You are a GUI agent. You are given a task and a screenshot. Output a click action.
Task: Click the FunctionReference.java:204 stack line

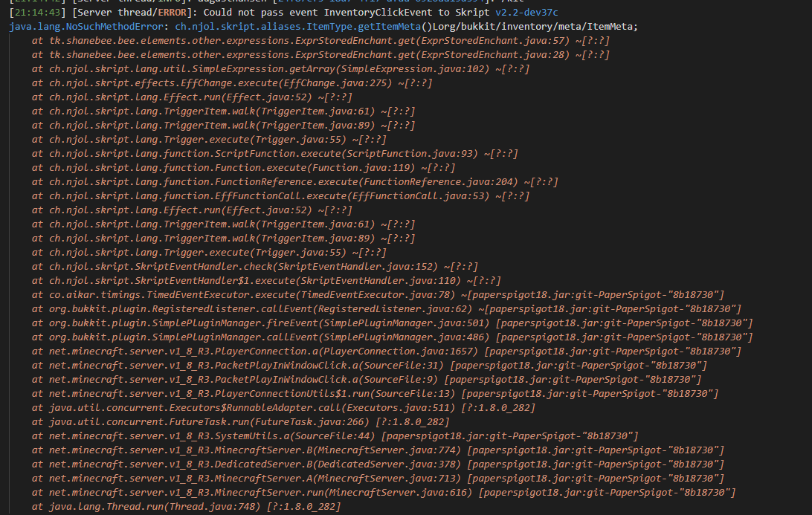click(x=295, y=181)
